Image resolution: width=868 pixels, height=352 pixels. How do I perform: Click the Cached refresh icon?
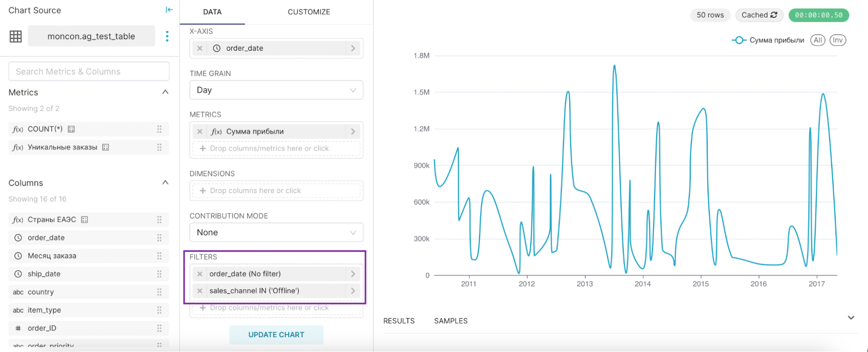(774, 15)
